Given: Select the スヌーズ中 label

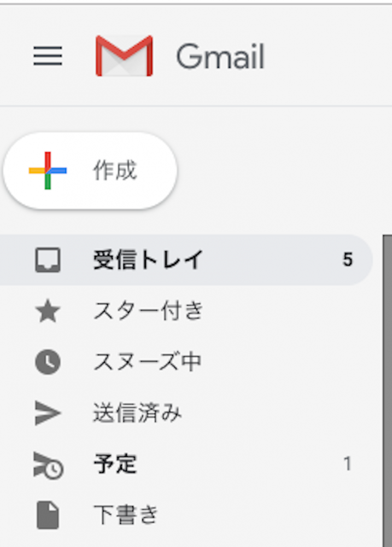Looking at the screenshot, I should click(x=147, y=362).
